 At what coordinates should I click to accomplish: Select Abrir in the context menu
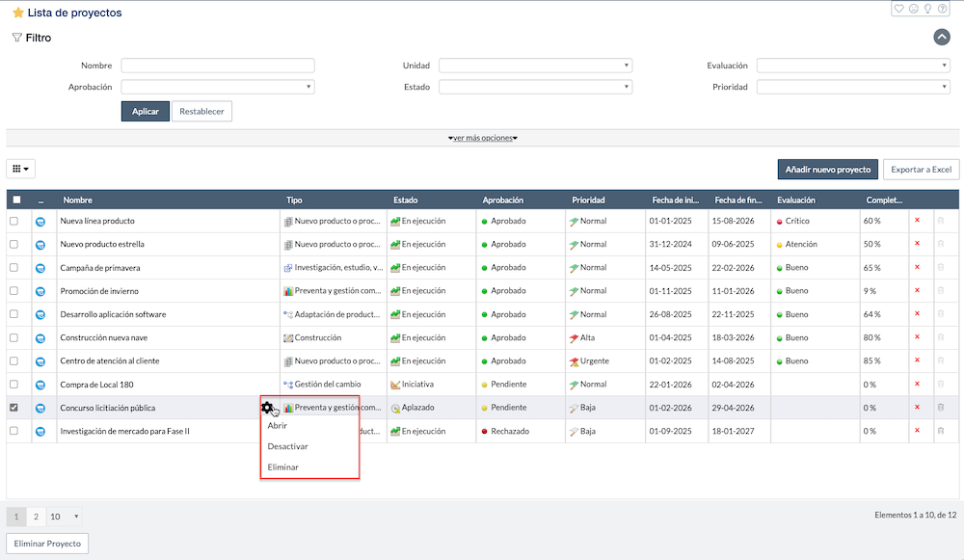(278, 425)
